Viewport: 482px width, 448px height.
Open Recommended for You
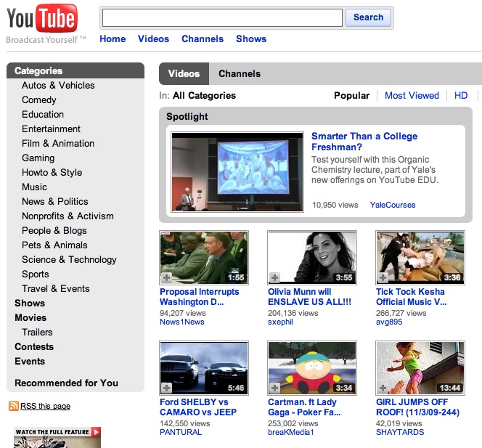[66, 383]
